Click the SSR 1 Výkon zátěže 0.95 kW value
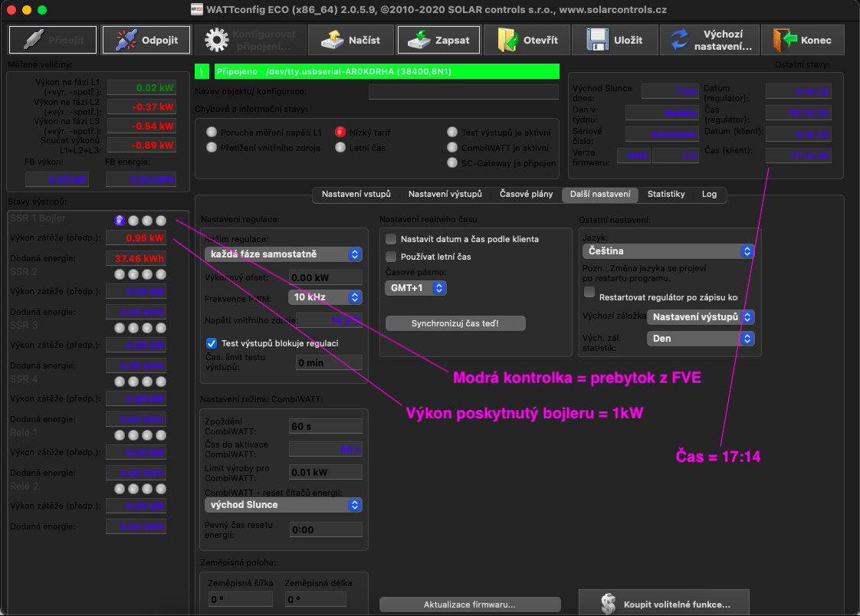Image resolution: width=860 pixels, height=616 pixels. pos(136,238)
